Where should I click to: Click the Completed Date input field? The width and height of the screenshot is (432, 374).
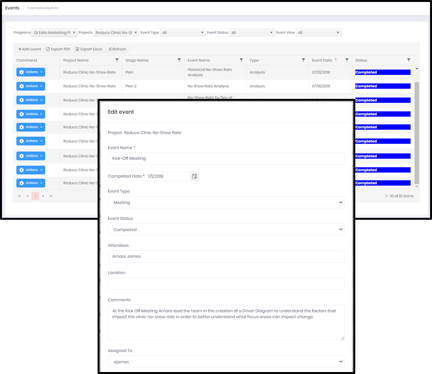168,176
